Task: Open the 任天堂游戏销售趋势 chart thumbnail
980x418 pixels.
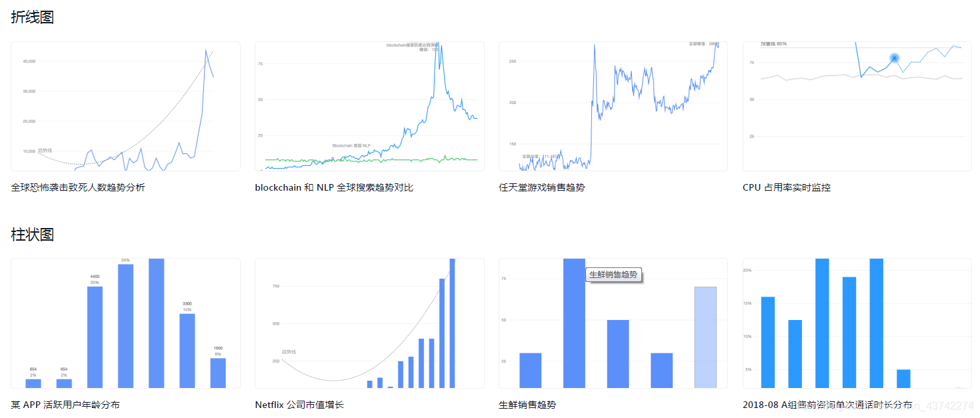Action: pos(613,106)
